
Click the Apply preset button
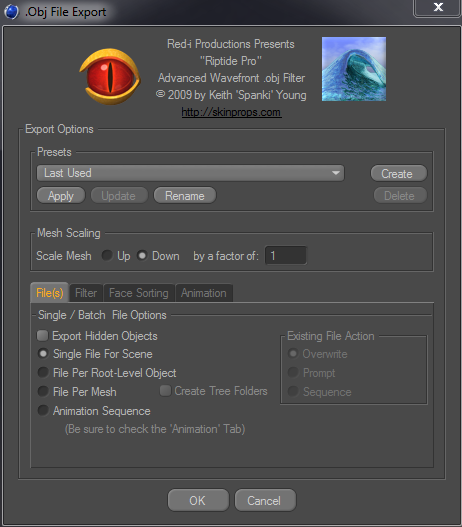coord(61,196)
